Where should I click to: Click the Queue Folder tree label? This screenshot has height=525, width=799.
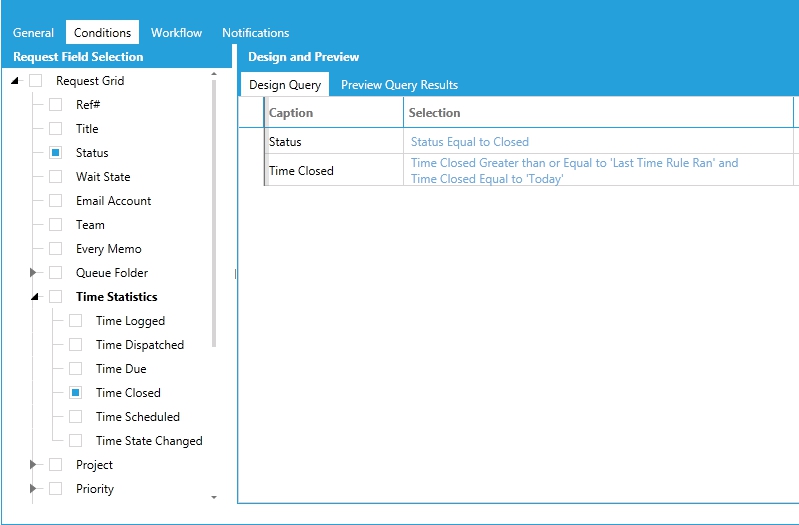click(112, 273)
